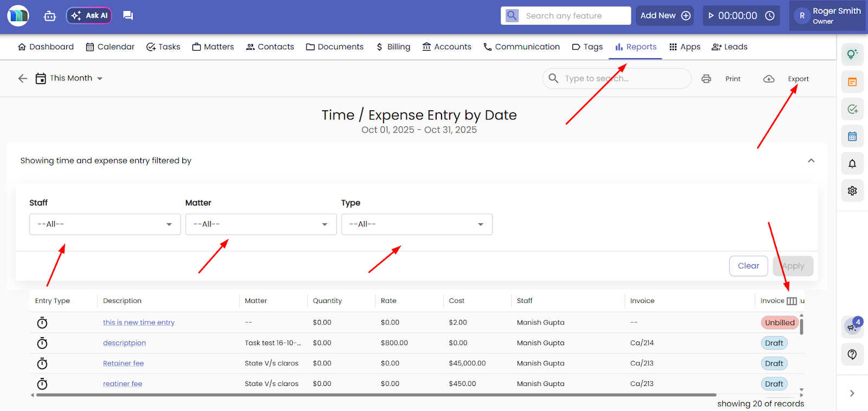Click the cloud Export icon
Screen dimensions: 868x411
click(x=769, y=79)
